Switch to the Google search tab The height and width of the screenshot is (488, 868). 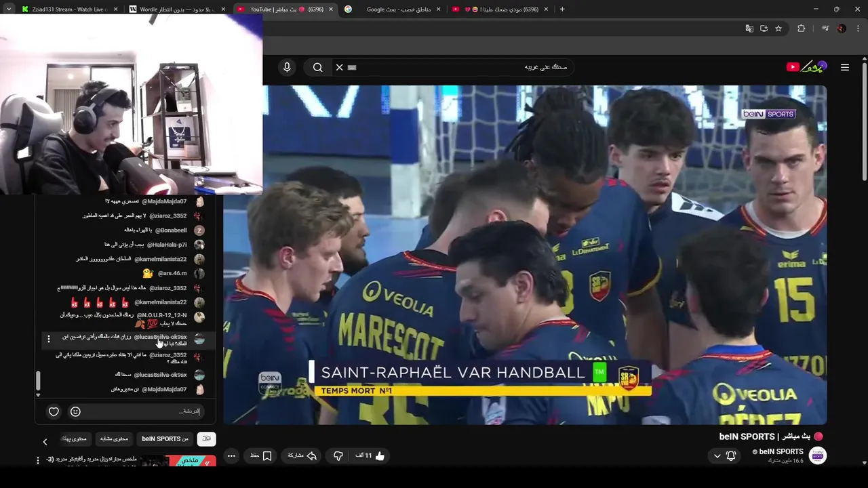393,9
